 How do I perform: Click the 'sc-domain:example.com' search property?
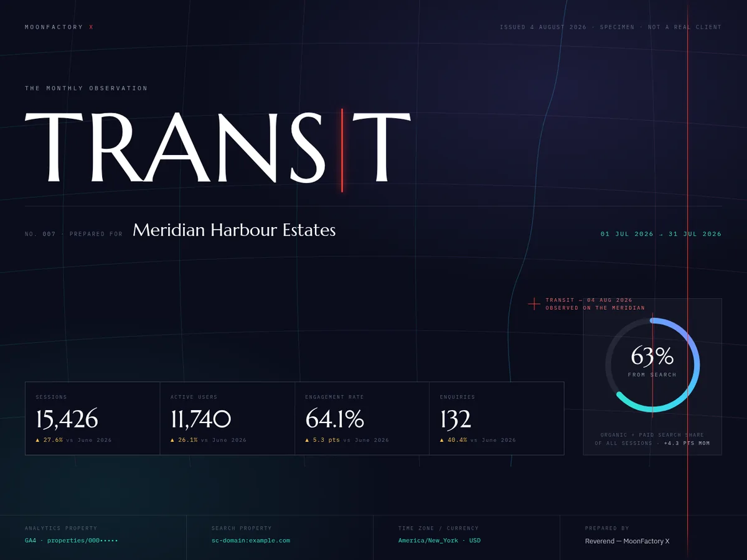[251, 541]
